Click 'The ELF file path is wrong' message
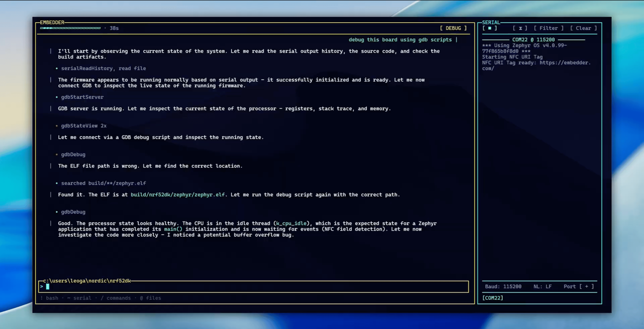 (150, 166)
